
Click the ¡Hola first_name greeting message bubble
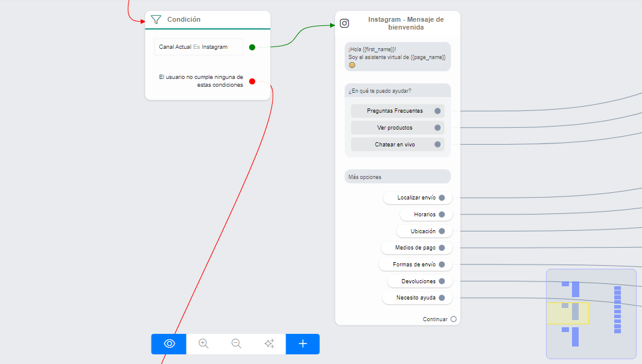[x=397, y=57]
